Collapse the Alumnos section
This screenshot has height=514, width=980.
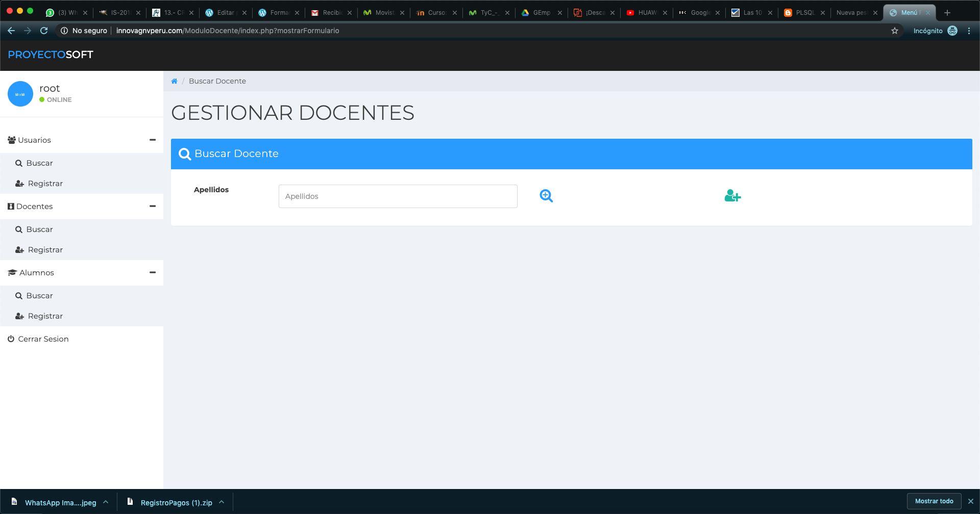(x=152, y=272)
